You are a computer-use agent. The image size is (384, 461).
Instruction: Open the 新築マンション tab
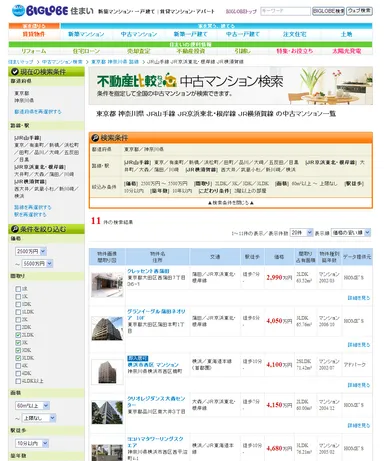(x=86, y=34)
